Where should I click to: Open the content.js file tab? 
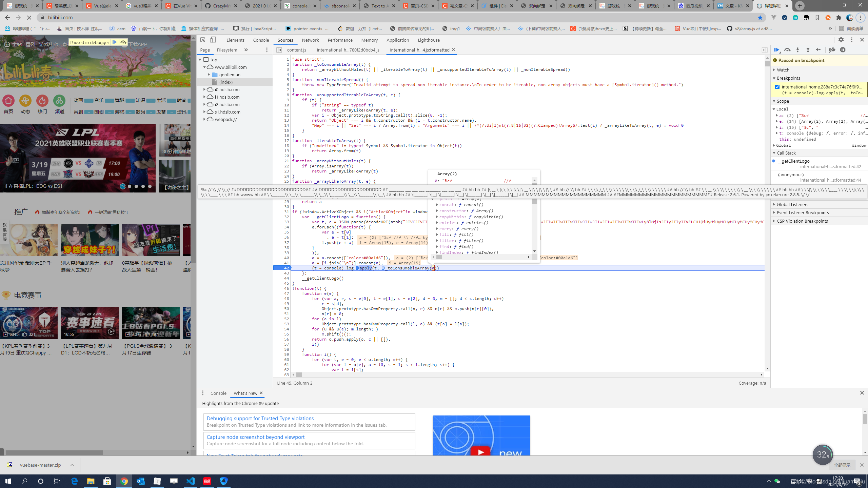pyautogui.click(x=296, y=50)
